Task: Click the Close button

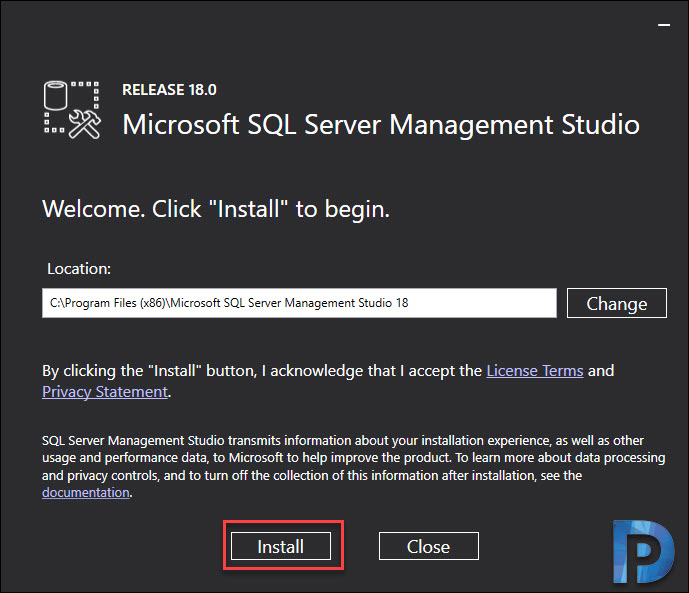Action: point(428,546)
